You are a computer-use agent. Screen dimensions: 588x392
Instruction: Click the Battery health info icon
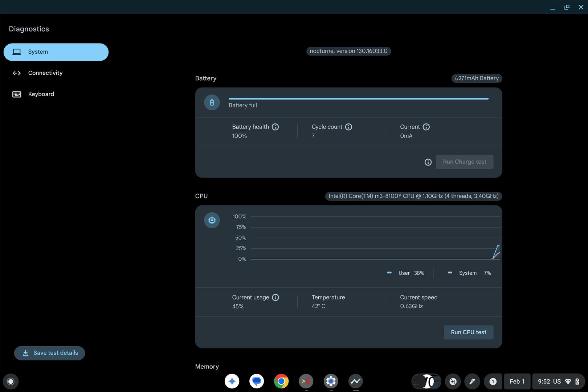[275, 127]
